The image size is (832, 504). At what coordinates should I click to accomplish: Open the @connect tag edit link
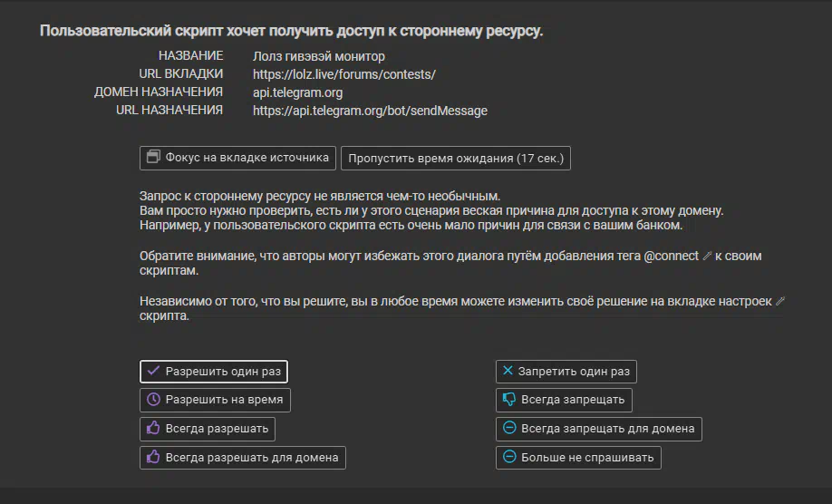pyautogui.click(x=706, y=257)
